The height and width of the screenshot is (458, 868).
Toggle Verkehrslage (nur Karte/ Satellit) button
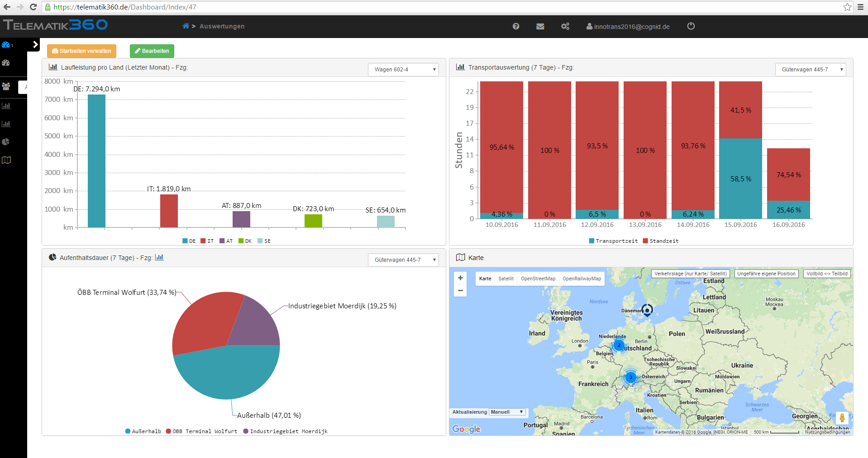pos(690,274)
